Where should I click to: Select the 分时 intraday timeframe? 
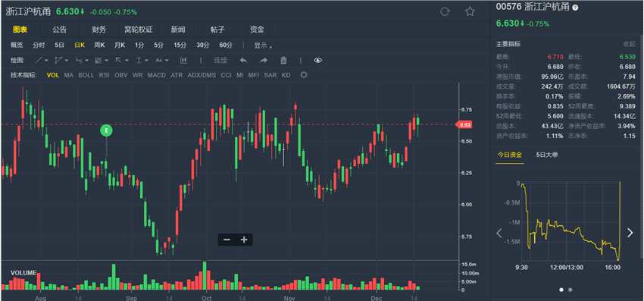click(39, 45)
